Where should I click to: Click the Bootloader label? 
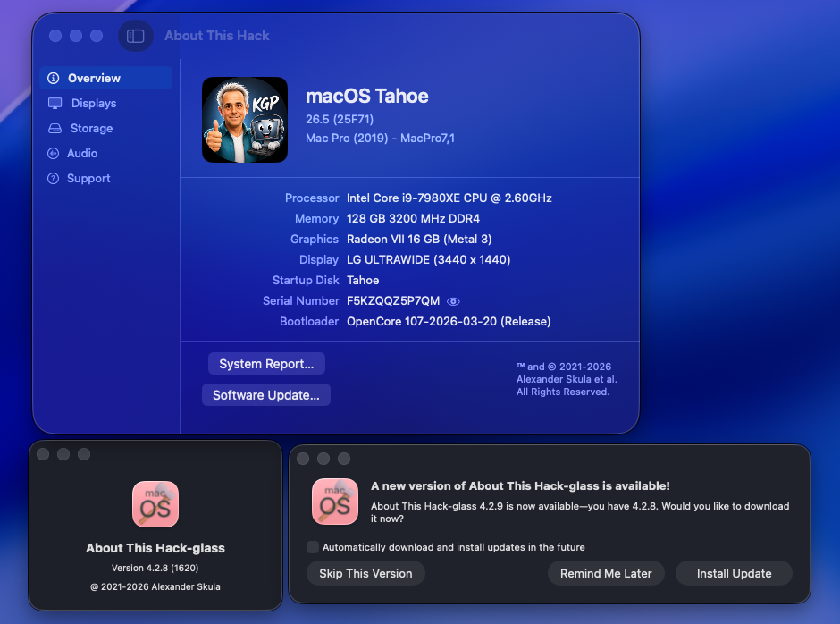(309, 321)
